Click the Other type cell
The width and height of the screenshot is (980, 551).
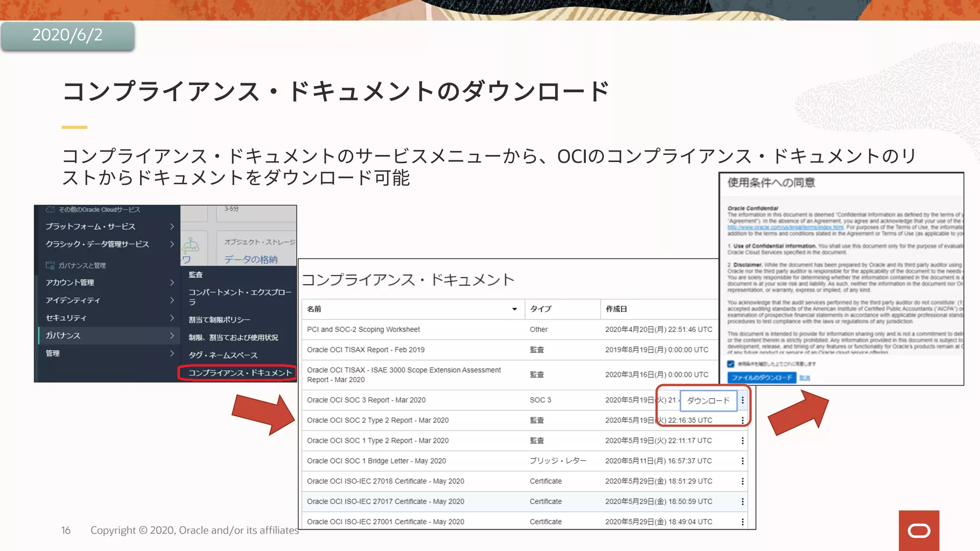[538, 330]
